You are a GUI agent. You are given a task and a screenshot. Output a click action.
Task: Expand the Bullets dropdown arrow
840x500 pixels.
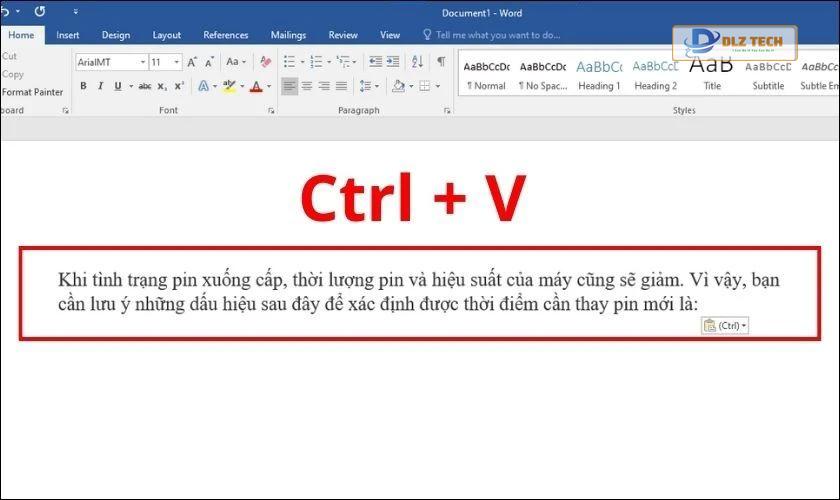pyautogui.click(x=302, y=62)
